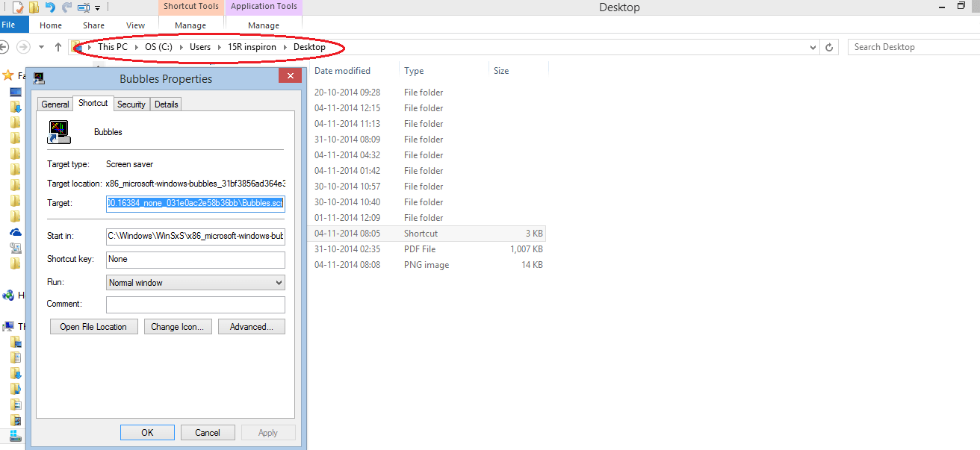980x450 pixels.
Task: Switch to the Share ribbon tab
Action: pyautogui.click(x=93, y=25)
